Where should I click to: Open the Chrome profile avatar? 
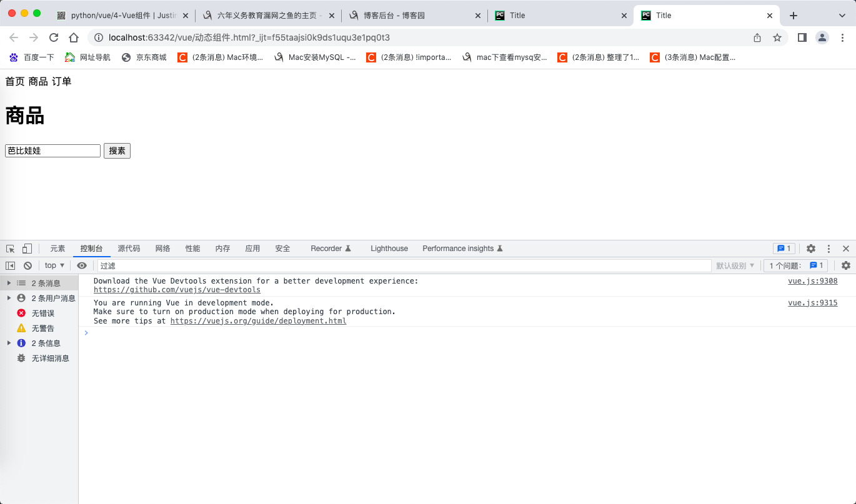tap(822, 37)
